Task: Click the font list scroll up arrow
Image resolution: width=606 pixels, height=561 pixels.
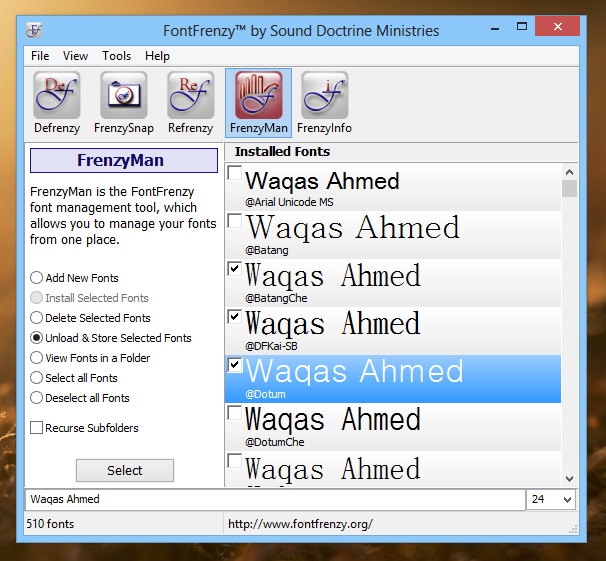Action: pos(569,172)
